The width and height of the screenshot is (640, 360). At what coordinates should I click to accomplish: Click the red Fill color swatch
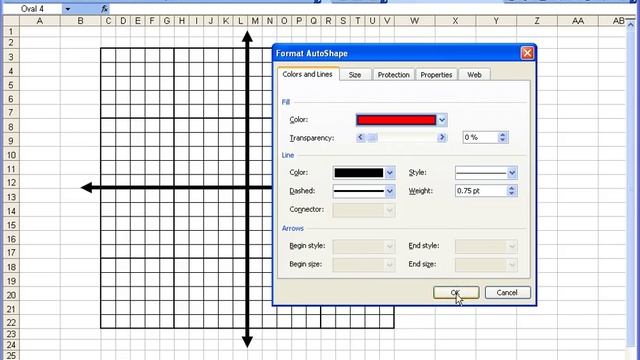pos(396,120)
